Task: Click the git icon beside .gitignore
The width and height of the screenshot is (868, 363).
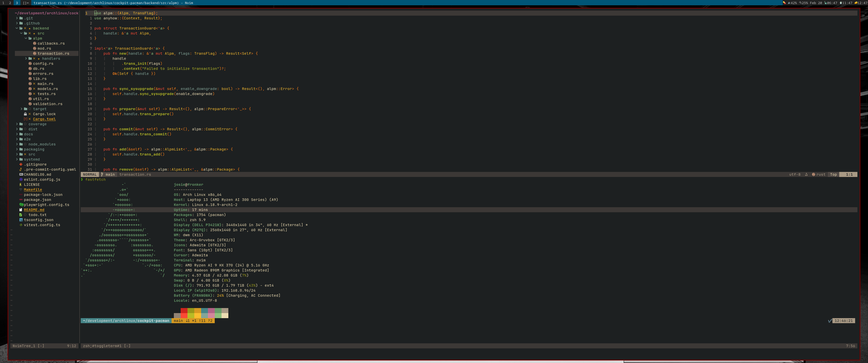Action: 21,165
